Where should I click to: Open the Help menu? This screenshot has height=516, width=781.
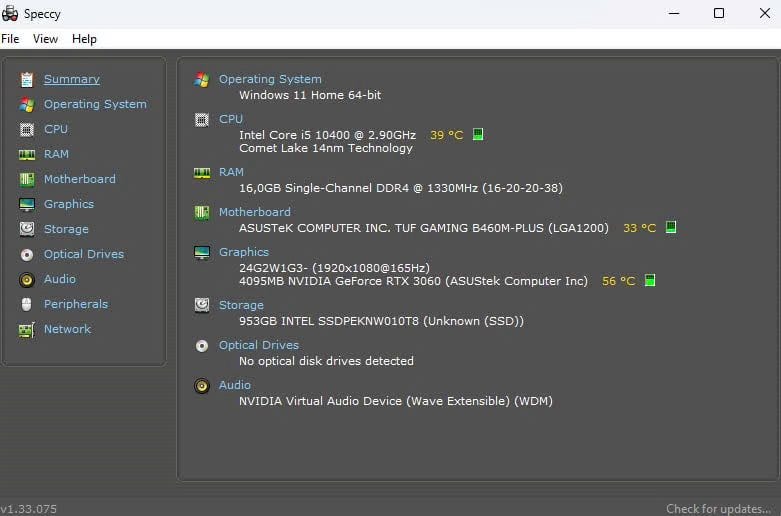pyautogui.click(x=84, y=39)
